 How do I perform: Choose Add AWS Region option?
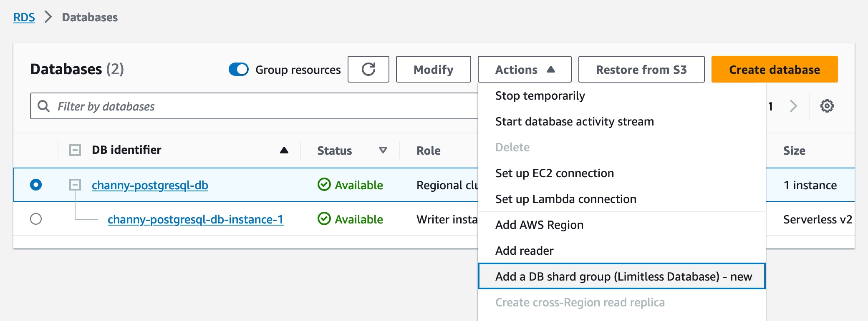(x=622, y=225)
